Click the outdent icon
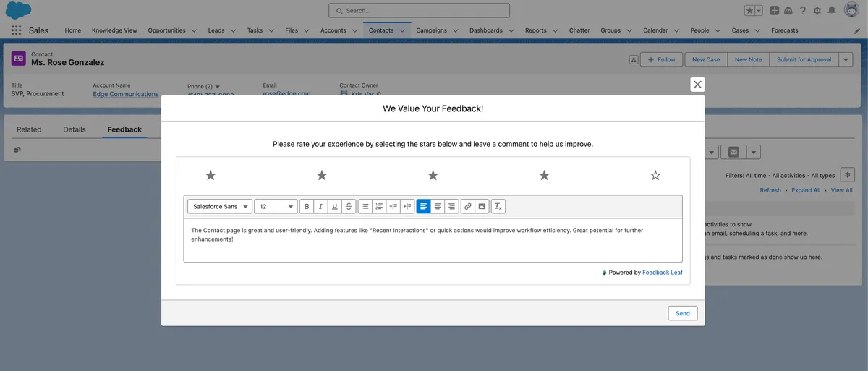This screenshot has width=868, height=371. pos(407,206)
